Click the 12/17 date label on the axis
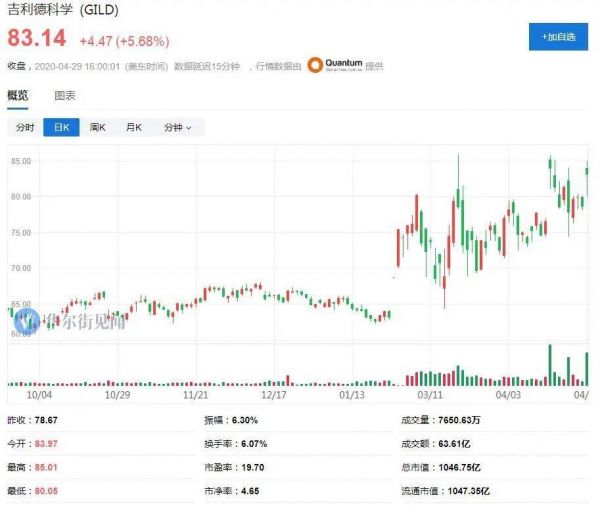This screenshot has height=506, width=600. coord(275,395)
